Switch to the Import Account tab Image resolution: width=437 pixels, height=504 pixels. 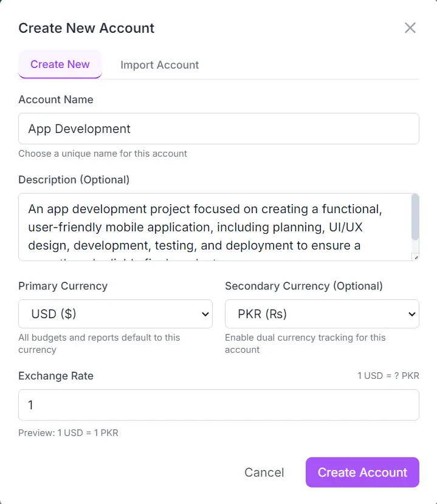pyautogui.click(x=159, y=65)
